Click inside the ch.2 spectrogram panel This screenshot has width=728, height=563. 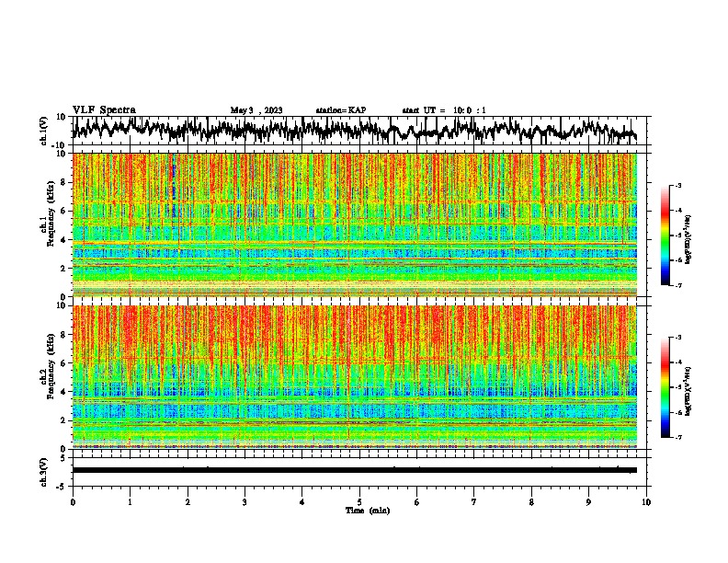(x=355, y=377)
